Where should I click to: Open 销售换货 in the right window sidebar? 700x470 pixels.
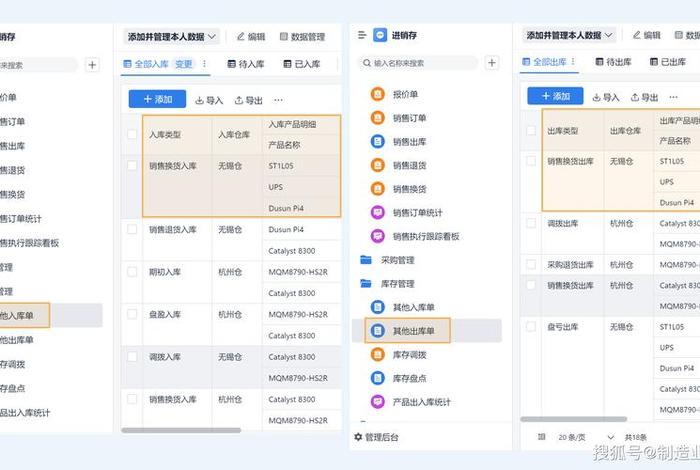click(398, 189)
